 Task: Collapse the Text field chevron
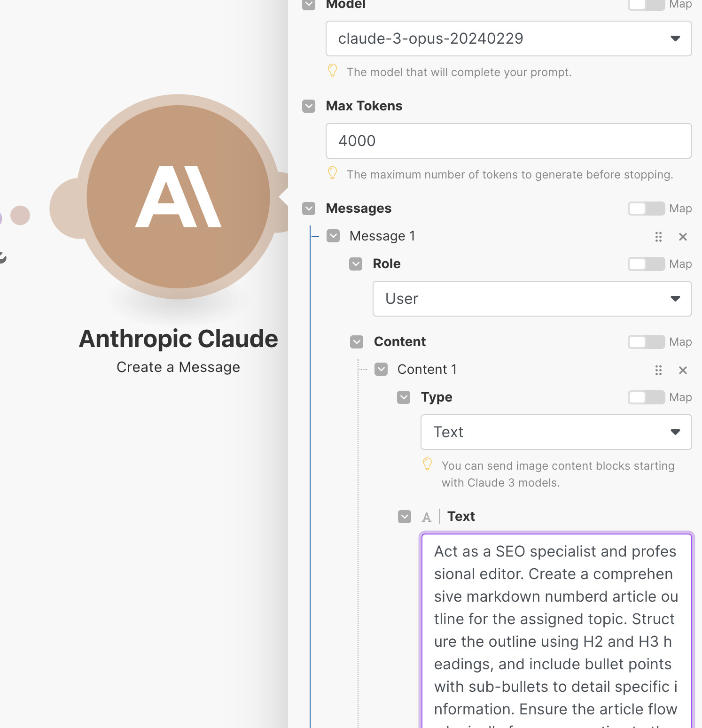coord(405,517)
